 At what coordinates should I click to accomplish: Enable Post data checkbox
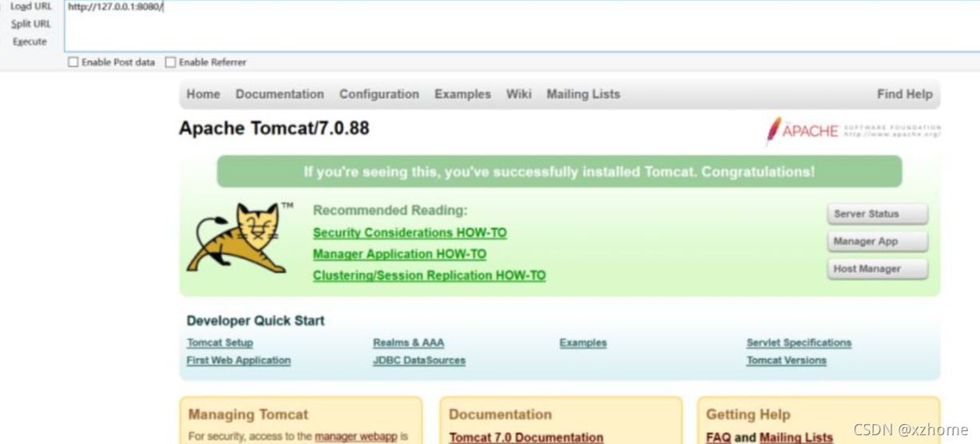tap(73, 62)
